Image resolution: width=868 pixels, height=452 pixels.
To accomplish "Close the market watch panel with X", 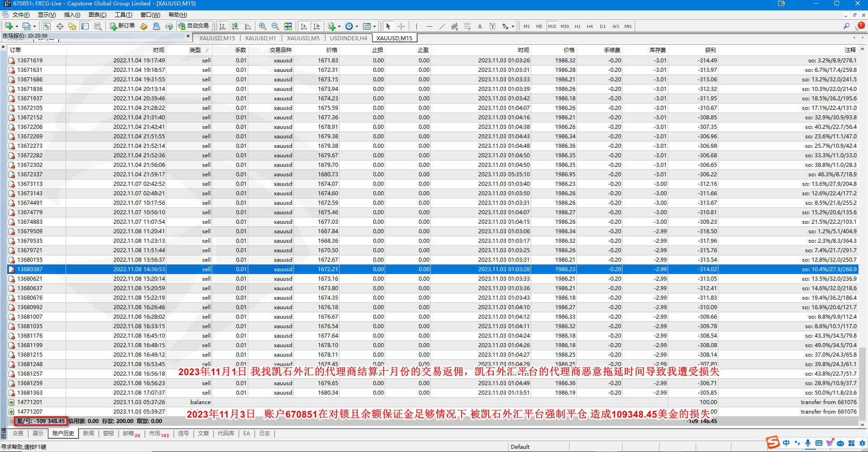I will pyautogui.click(x=188, y=36).
